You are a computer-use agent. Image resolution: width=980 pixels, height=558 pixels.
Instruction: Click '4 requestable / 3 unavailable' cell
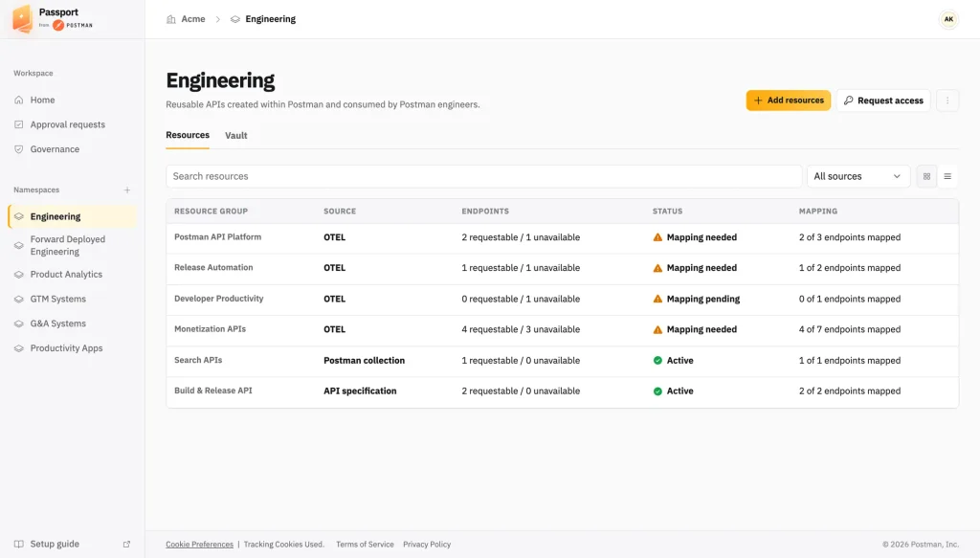(521, 329)
